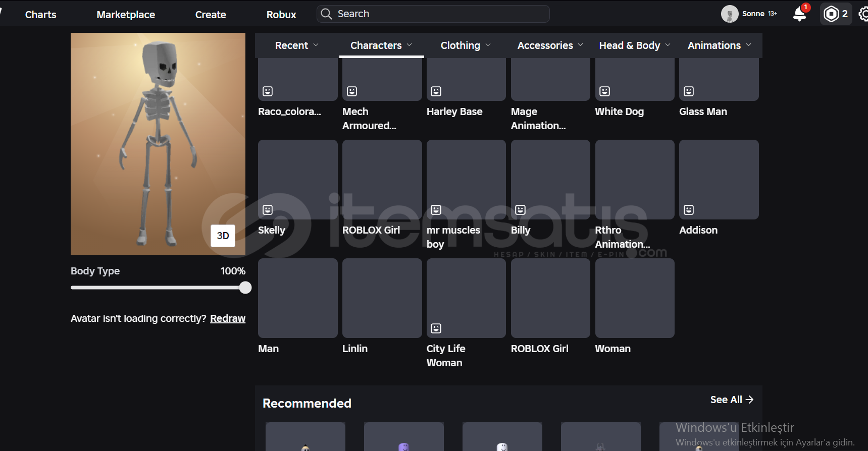Click the emote badge on Glass Man
Viewport: 868px width, 451px height.
[688, 91]
